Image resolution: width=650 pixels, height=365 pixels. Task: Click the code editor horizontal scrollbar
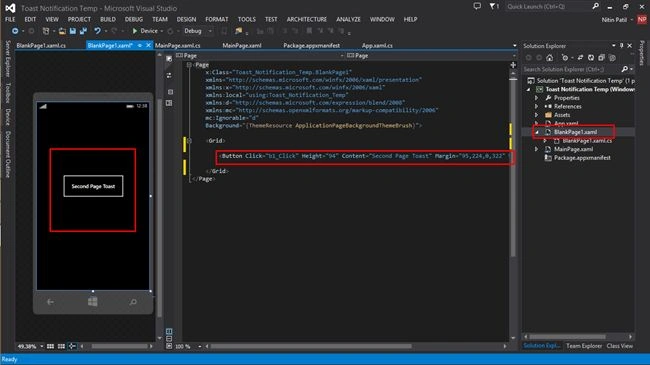point(311,346)
